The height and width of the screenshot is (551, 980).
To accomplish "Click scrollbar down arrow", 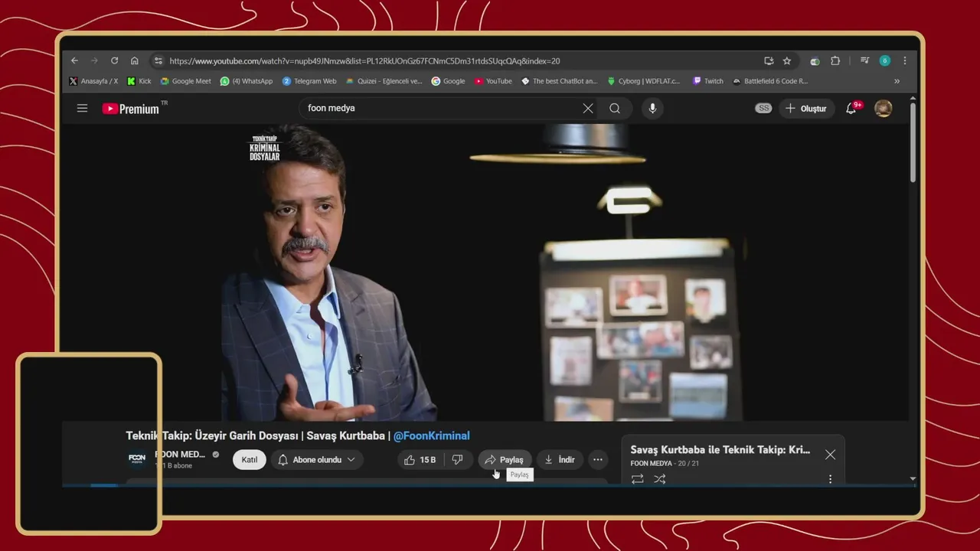I will [913, 478].
